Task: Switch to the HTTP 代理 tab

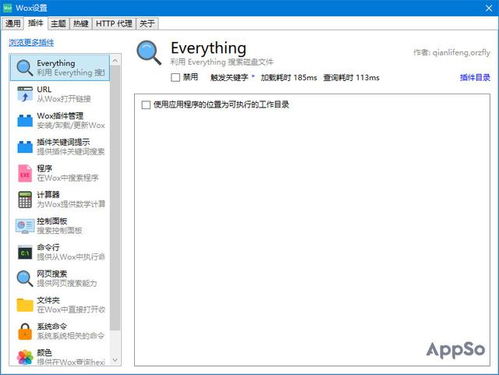Action: [x=114, y=23]
